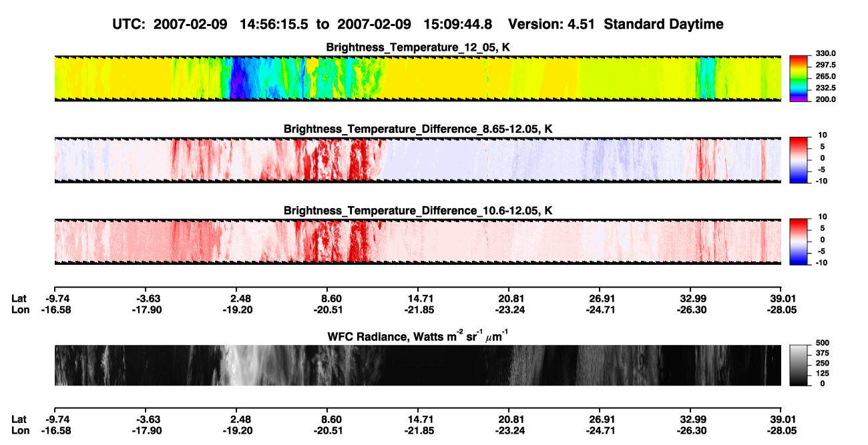The width and height of the screenshot is (868, 445).
Task: Click the upper axis Lat label
Action: pyautogui.click(x=19, y=298)
